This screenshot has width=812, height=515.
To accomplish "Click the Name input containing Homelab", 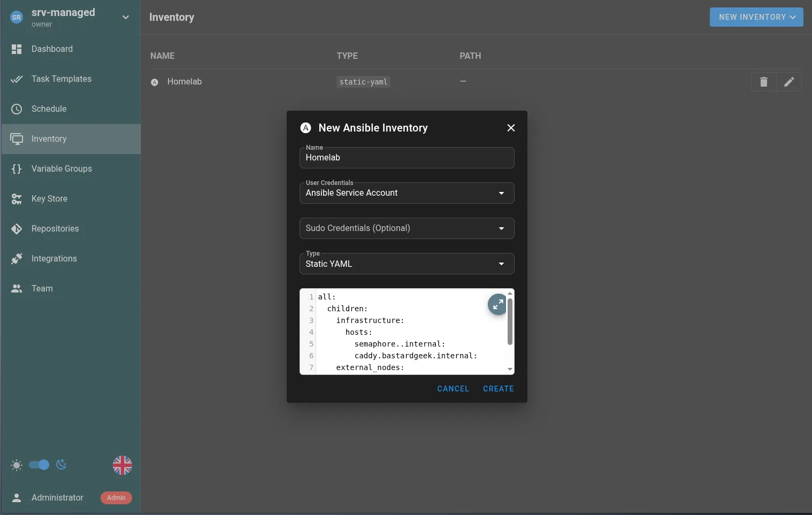I will pos(407,158).
